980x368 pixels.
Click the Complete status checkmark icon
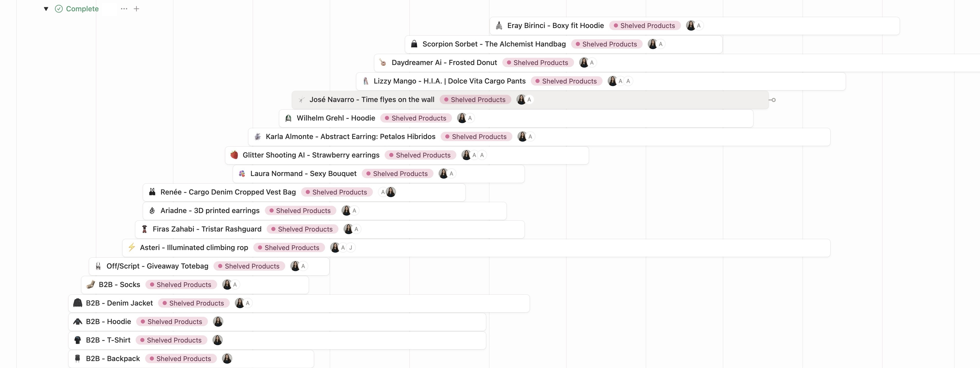pos(59,9)
